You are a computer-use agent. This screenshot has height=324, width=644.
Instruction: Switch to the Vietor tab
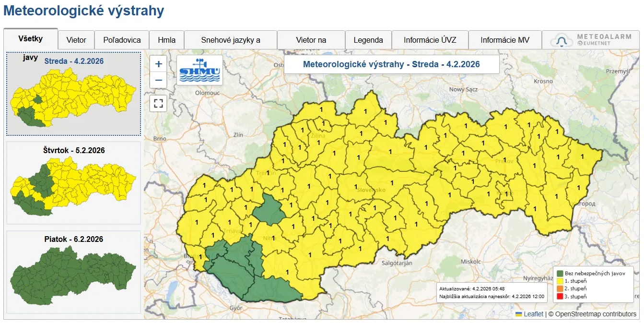click(76, 40)
